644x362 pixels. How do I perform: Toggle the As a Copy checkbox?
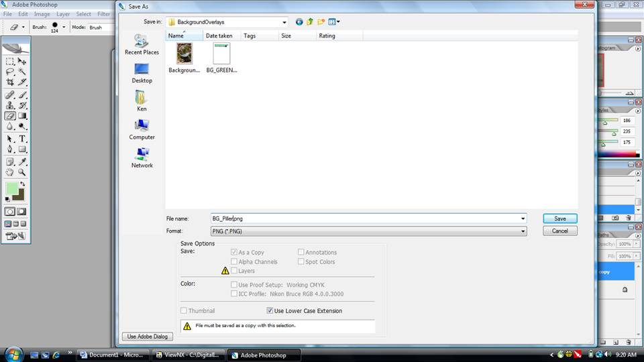tap(233, 253)
